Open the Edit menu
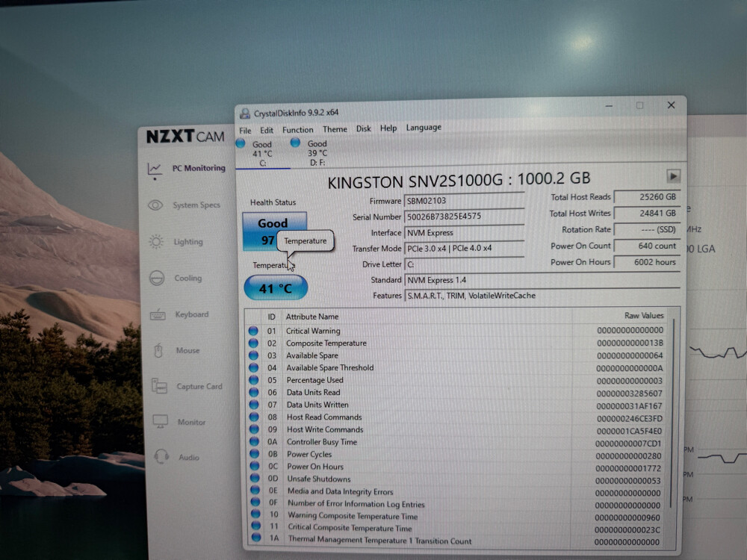 click(267, 131)
